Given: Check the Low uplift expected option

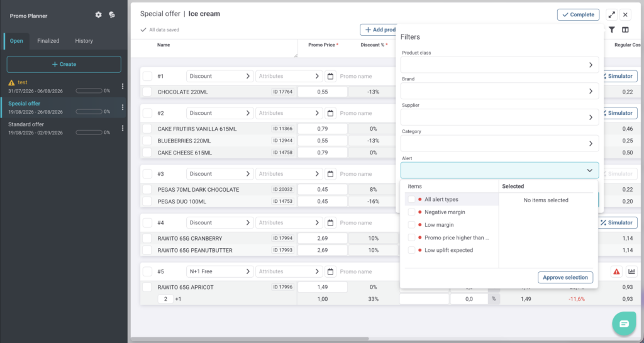Looking at the screenshot, I should [x=411, y=250].
